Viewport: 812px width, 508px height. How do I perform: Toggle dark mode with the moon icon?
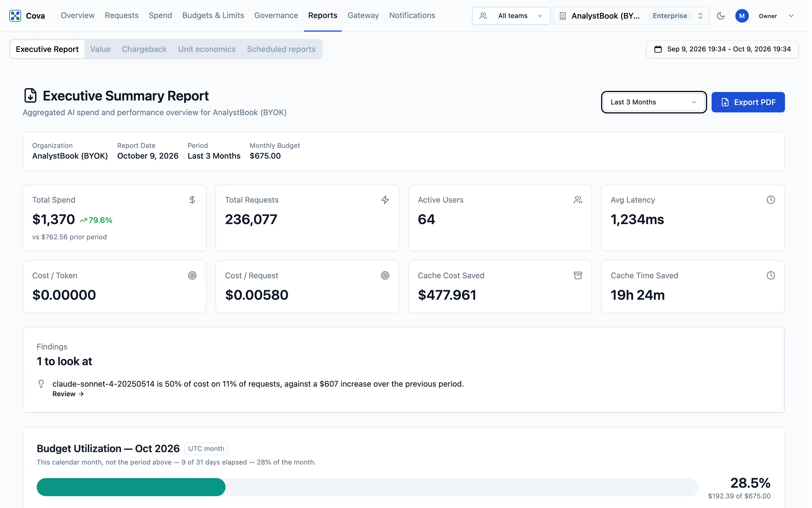pos(720,16)
